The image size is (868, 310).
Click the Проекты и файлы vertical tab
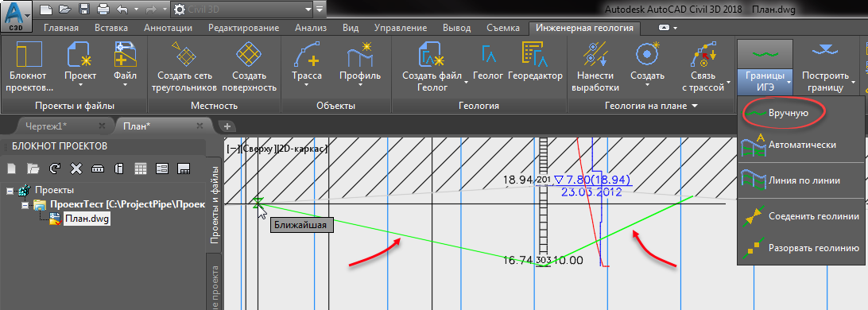point(215,206)
